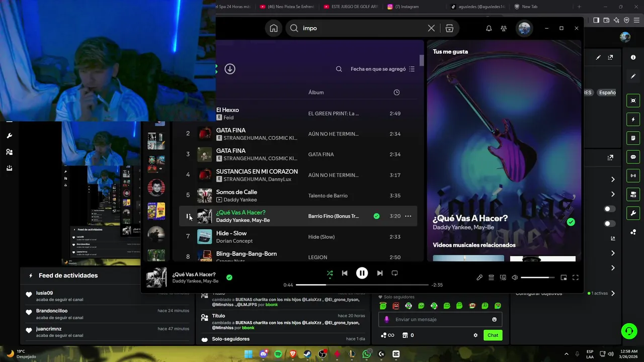Screen dimensions: 644x362
Task: Open more options for ¿Qué Vas A Hacer?
Action: tap(408, 216)
